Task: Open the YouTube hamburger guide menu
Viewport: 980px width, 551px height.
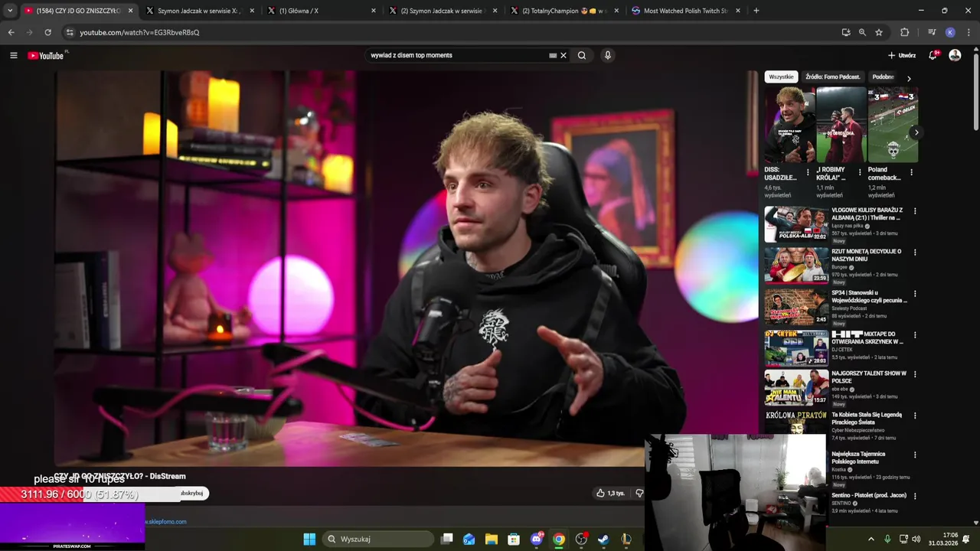Action: [x=13, y=55]
